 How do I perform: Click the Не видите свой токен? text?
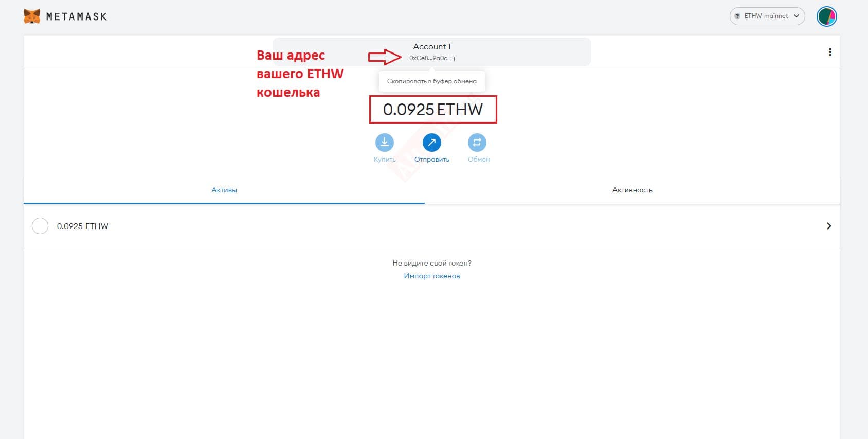[432, 263]
